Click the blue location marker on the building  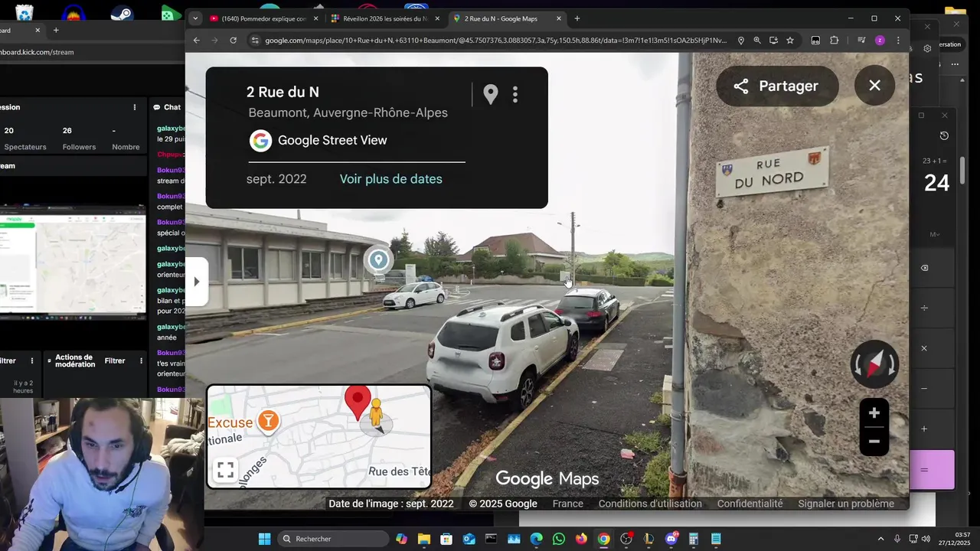point(378,260)
